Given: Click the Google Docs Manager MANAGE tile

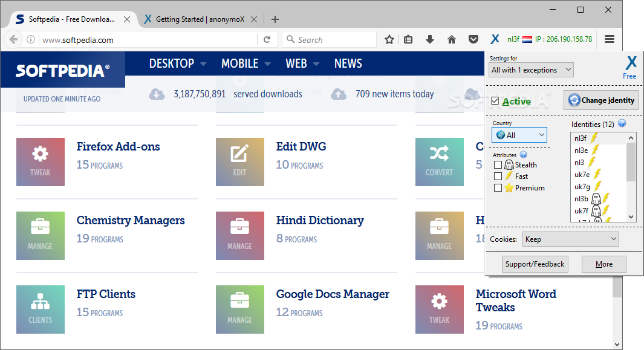Looking at the screenshot, I should coord(240,309).
